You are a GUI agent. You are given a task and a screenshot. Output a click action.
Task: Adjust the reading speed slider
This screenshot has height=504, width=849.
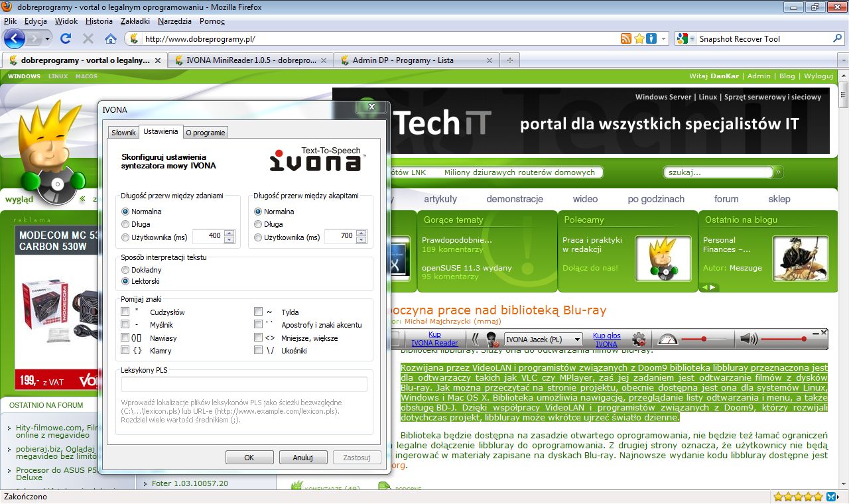pos(704,340)
